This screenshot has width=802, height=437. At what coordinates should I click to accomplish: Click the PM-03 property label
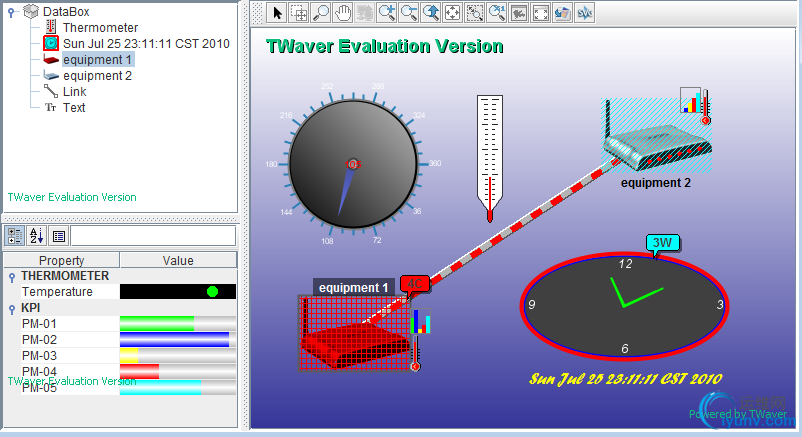click(x=39, y=356)
